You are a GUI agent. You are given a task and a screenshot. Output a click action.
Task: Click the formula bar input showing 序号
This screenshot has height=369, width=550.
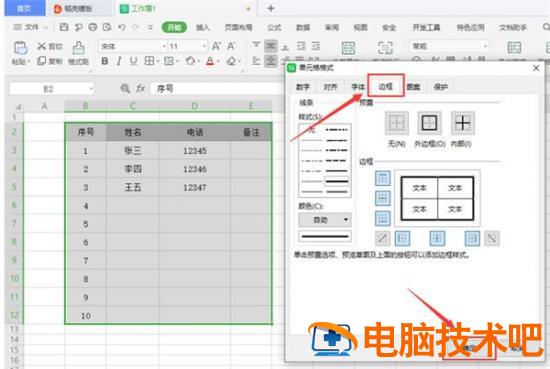coord(217,88)
